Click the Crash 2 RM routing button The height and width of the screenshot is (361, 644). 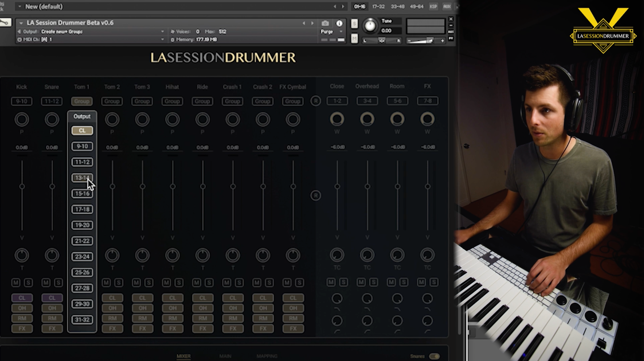pos(263,318)
